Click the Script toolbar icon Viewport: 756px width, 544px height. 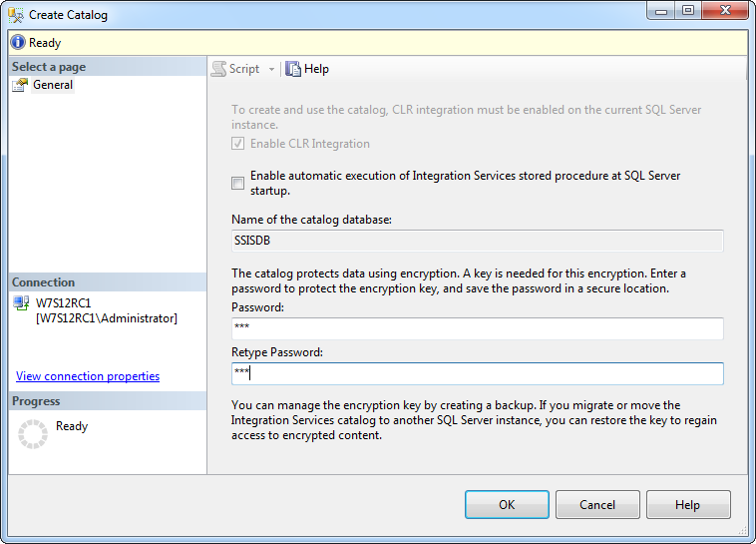coord(219,69)
